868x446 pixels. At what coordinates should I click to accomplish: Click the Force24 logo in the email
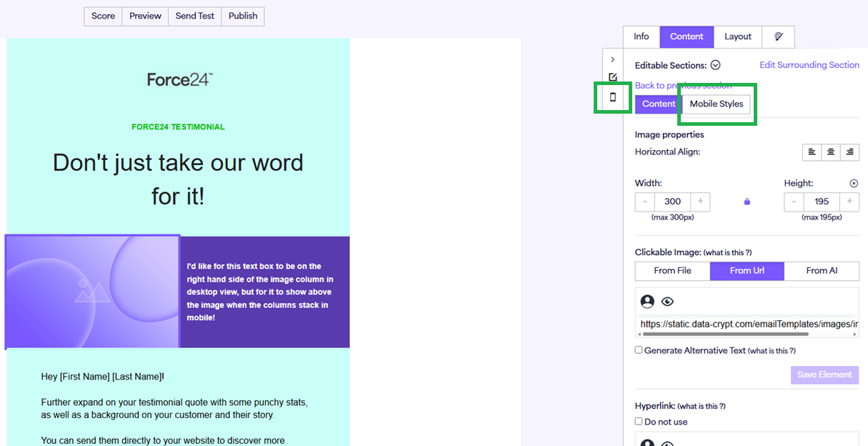pos(179,79)
